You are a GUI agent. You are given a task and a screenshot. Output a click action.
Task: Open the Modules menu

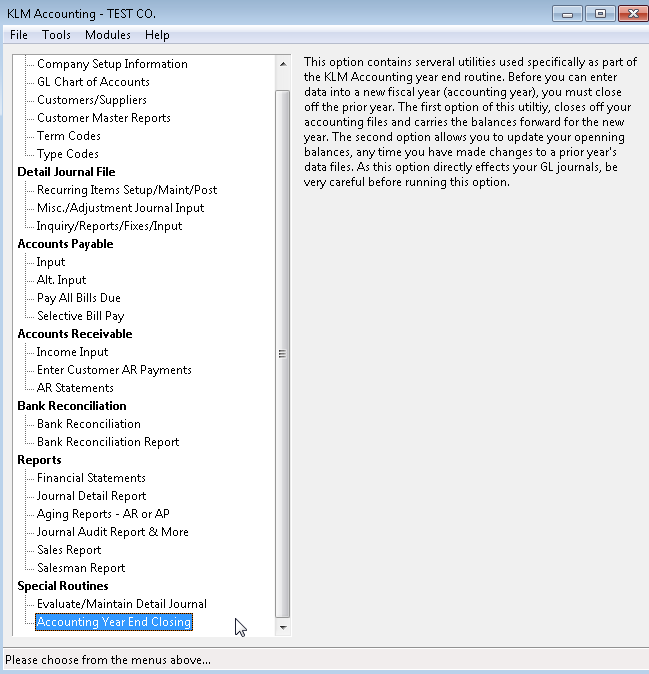click(107, 35)
